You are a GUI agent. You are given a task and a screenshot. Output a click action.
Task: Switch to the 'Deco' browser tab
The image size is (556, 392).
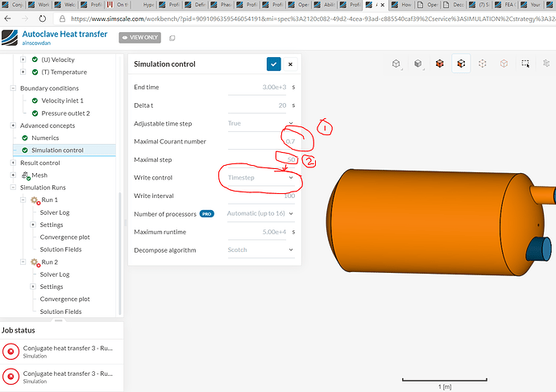(454, 5)
